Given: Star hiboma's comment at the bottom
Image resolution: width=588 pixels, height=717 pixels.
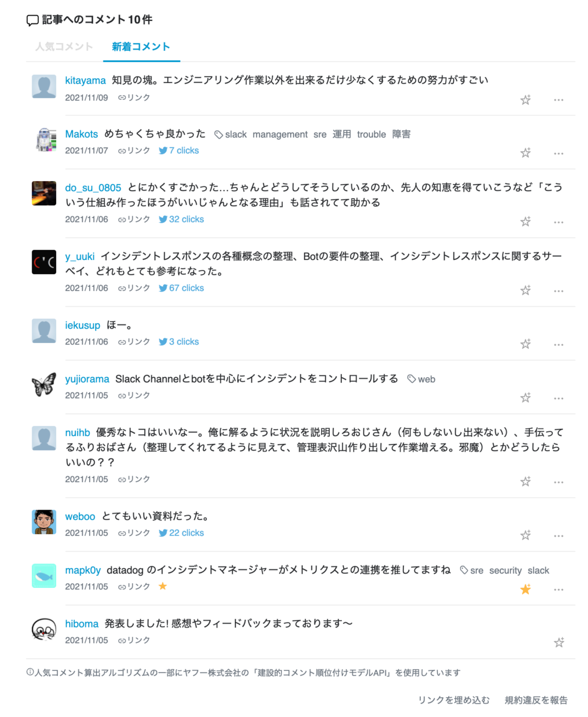Looking at the screenshot, I should 559,643.
